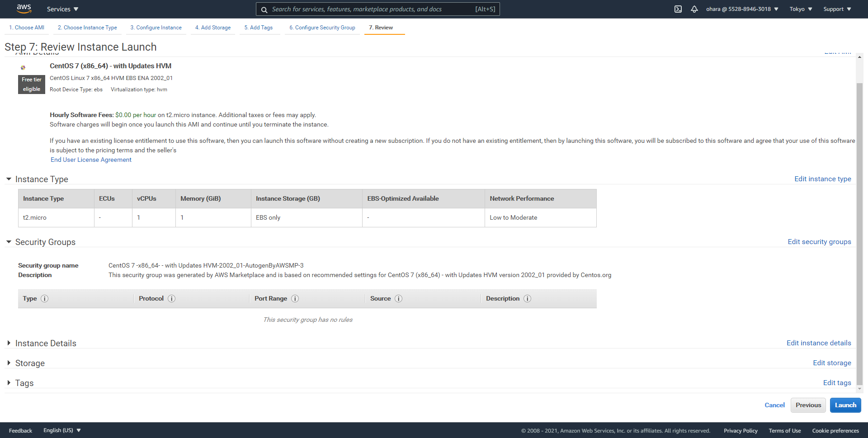
Task: Collapse the Instance Type section
Action: pos(9,179)
